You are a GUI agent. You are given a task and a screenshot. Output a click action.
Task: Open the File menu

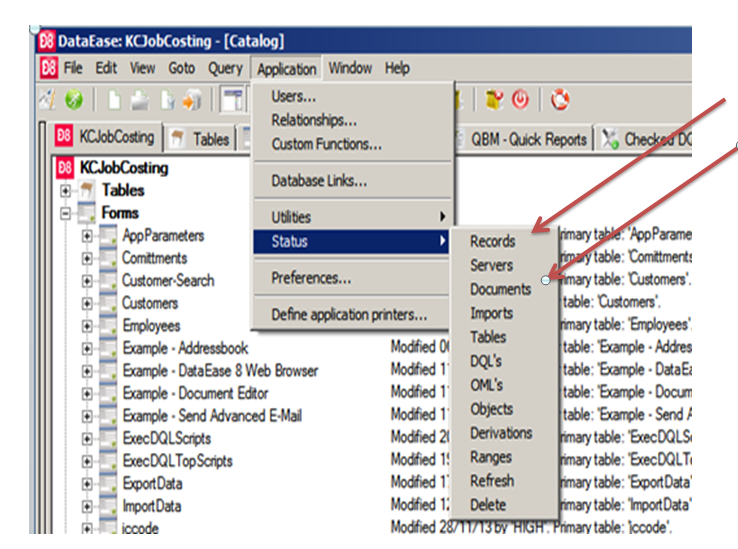point(73,68)
